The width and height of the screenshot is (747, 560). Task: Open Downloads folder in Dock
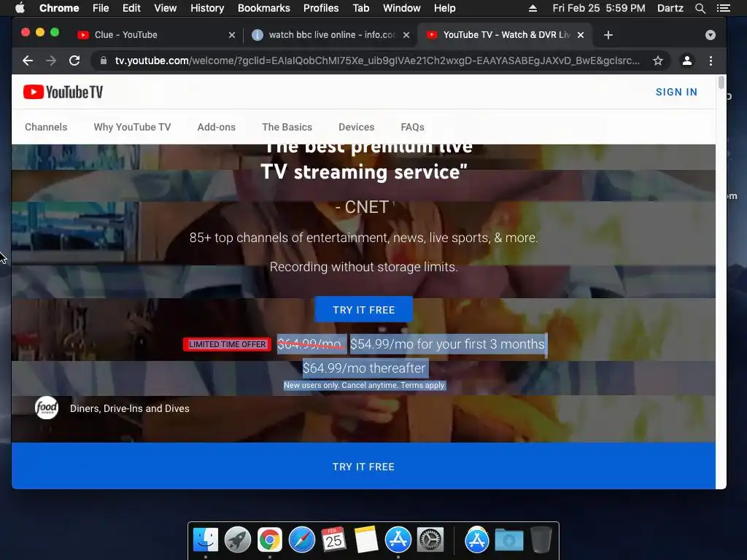(508, 540)
